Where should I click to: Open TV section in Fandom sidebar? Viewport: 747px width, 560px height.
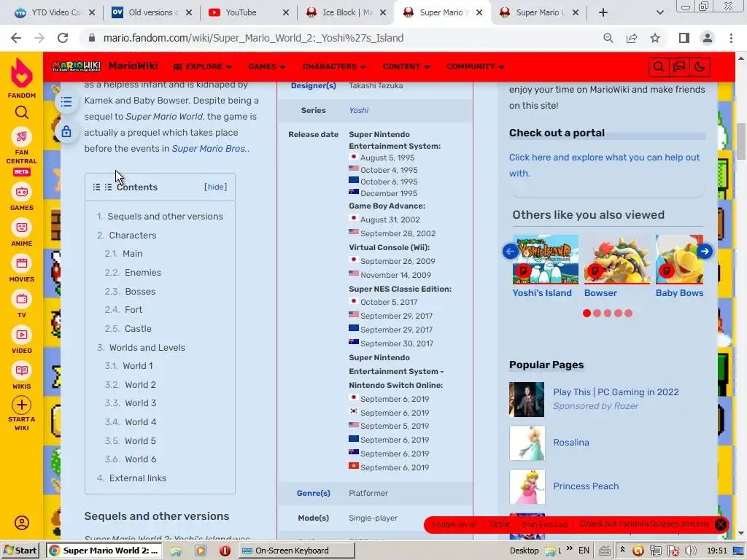click(x=21, y=299)
